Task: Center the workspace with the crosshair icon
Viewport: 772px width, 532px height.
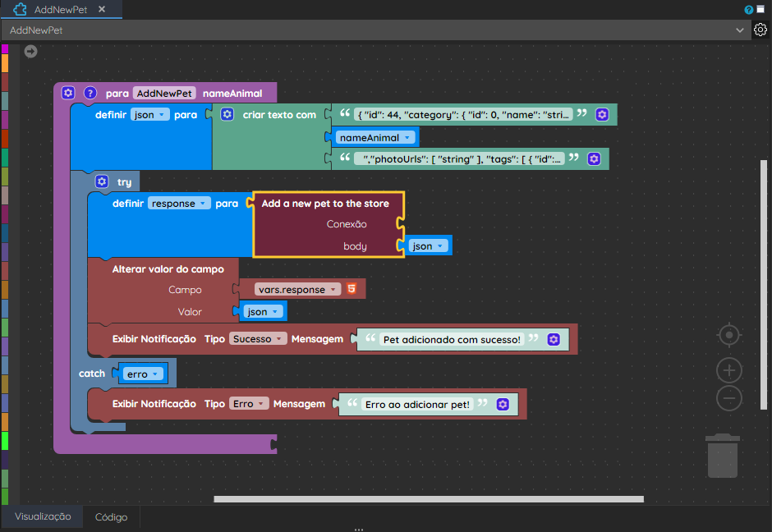Action: pos(729,335)
